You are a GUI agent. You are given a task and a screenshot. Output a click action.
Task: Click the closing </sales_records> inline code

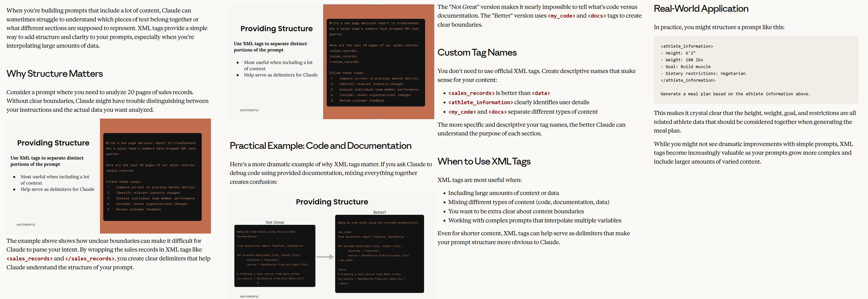pyautogui.click(x=90, y=259)
